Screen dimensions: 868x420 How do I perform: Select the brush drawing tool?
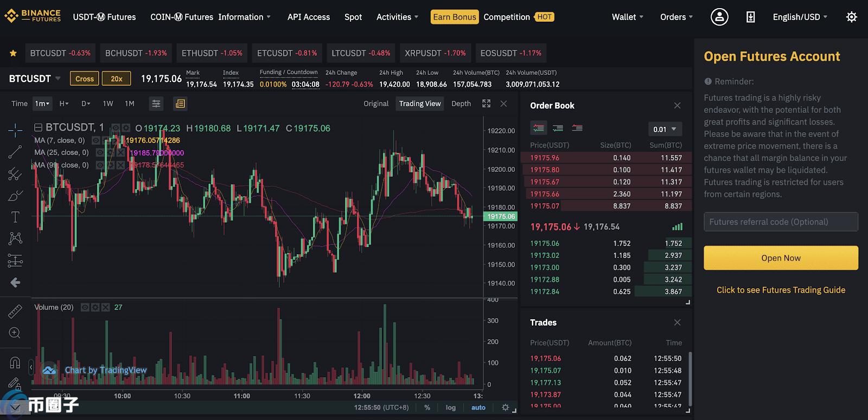pyautogui.click(x=15, y=196)
